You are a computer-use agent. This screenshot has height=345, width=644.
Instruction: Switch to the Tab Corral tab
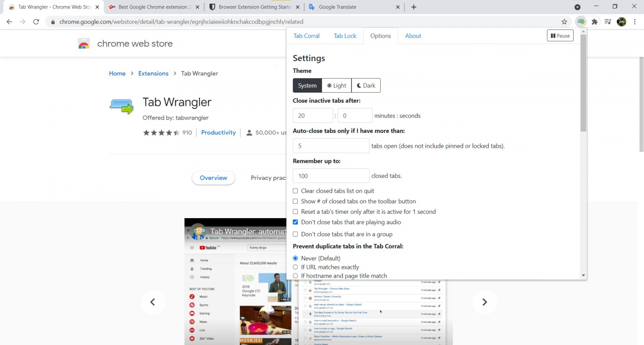[x=306, y=36]
